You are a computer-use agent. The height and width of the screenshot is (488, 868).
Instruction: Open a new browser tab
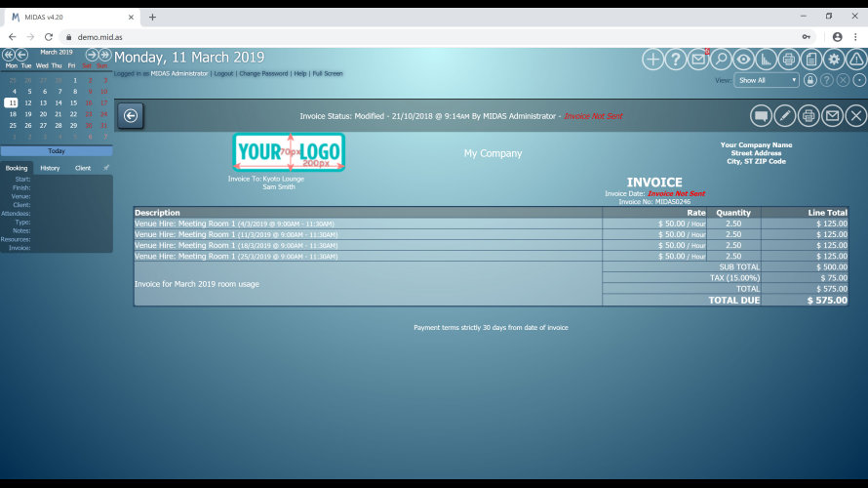(152, 18)
